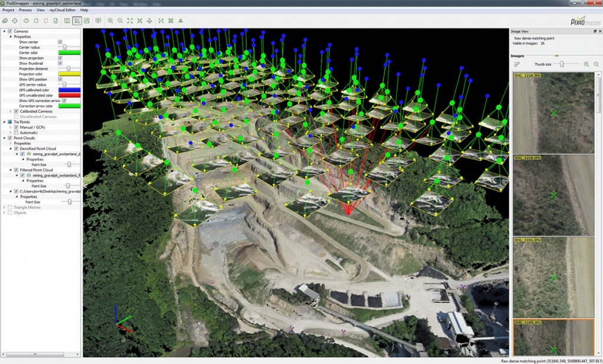
Task: Expand the Calibrated Cameras node
Action: point(11,111)
